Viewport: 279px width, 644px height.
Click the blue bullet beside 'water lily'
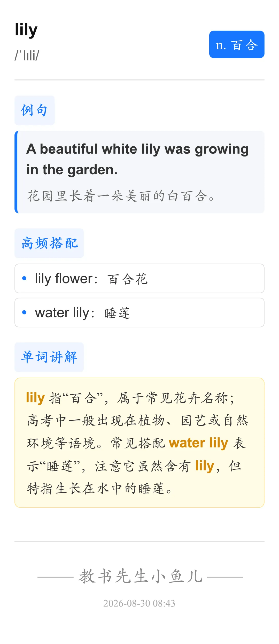[24, 312]
